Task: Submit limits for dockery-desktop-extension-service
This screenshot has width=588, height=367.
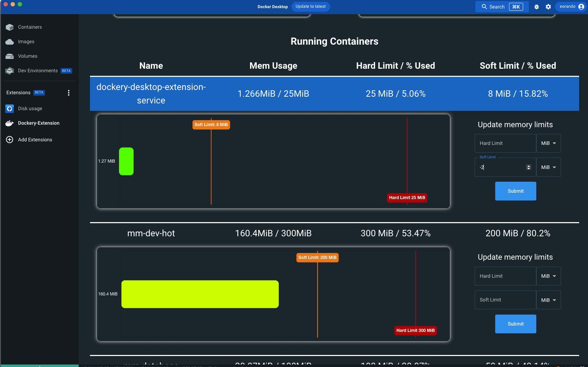Action: (515, 191)
